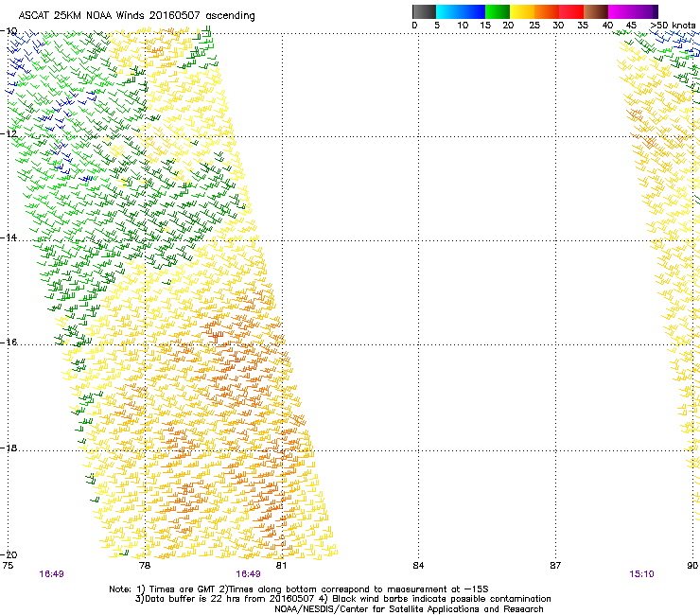Image resolution: width=700 pixels, height=615 pixels.
Task: Click the note 'Times are GMT' line
Action: [x=299, y=589]
